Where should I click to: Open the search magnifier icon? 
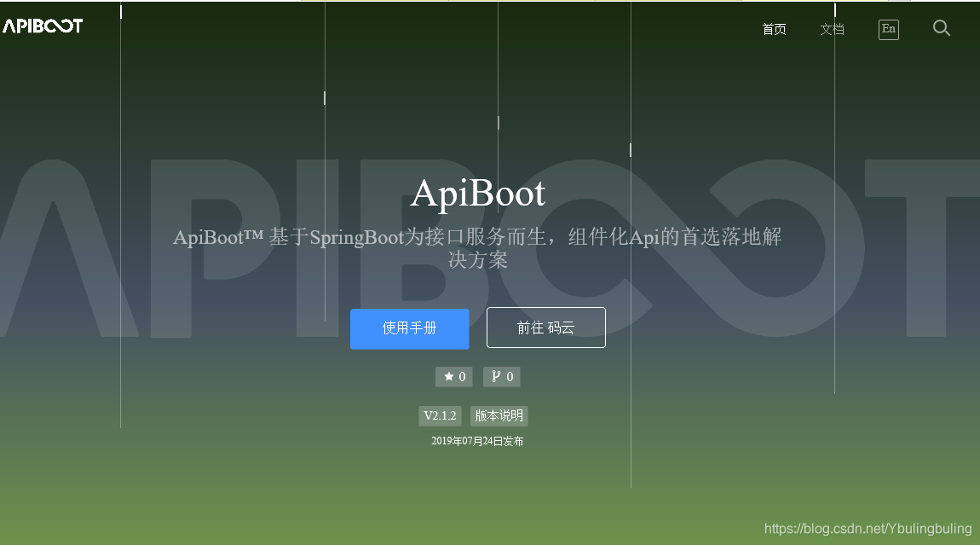(x=942, y=28)
